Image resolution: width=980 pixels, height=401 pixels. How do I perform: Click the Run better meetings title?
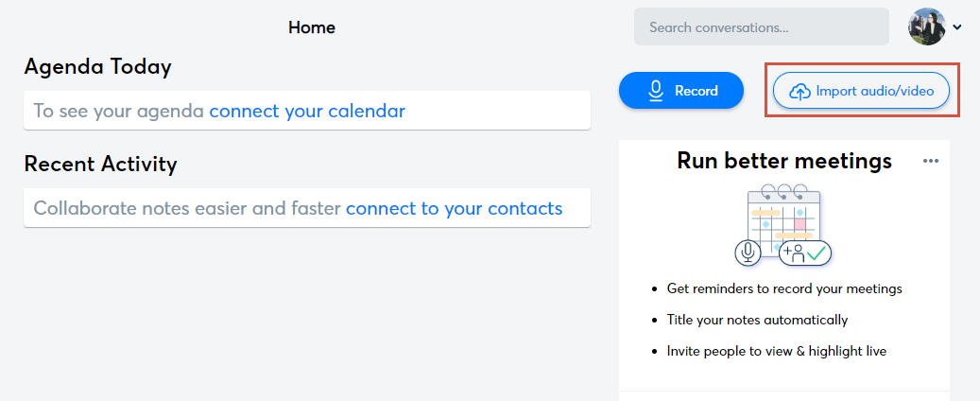click(784, 161)
